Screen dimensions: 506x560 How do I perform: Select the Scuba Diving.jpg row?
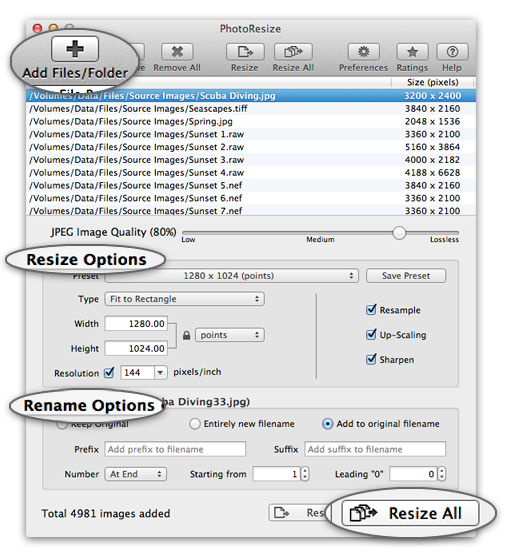251,96
